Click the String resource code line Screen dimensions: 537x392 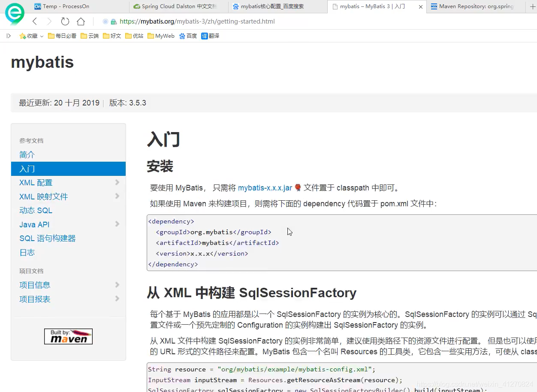[262, 369]
